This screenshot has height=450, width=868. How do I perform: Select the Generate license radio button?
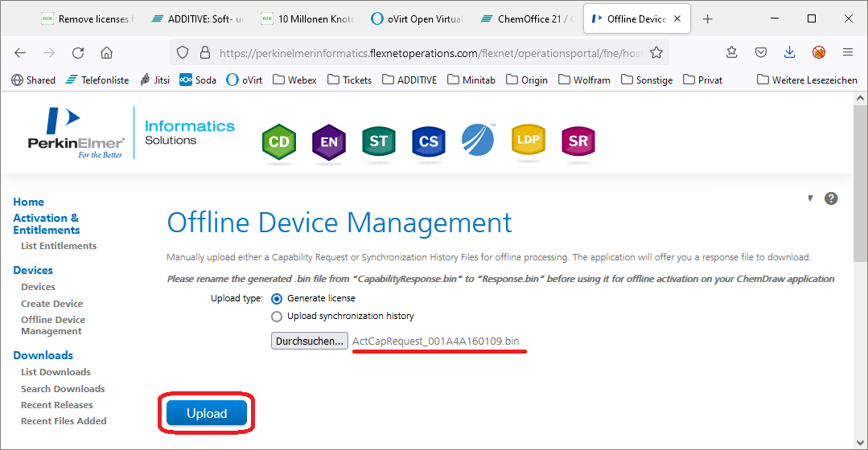277,298
